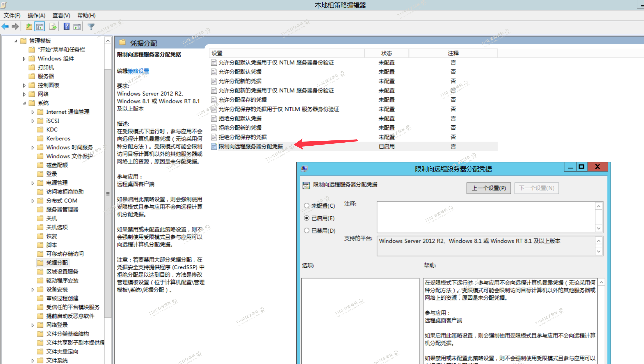
Task: Toggle the Show/Hide action pane icon
Action: (x=77, y=26)
